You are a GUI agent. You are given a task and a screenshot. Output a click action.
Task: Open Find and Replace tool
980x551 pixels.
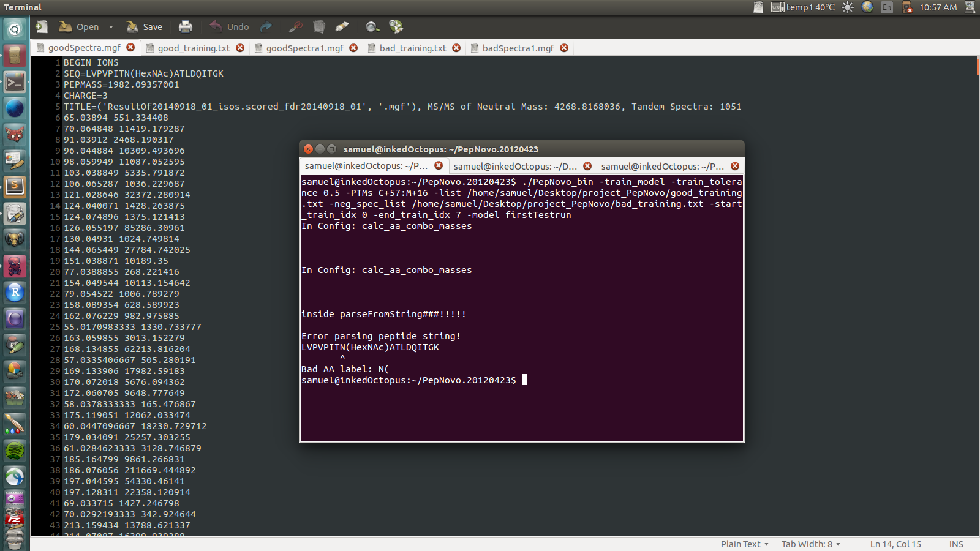coord(396,27)
